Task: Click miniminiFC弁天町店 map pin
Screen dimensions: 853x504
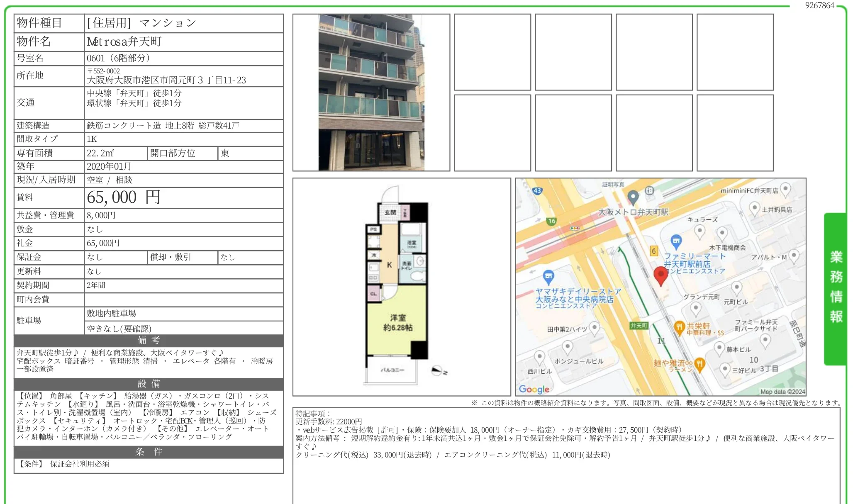Action: pos(785,190)
